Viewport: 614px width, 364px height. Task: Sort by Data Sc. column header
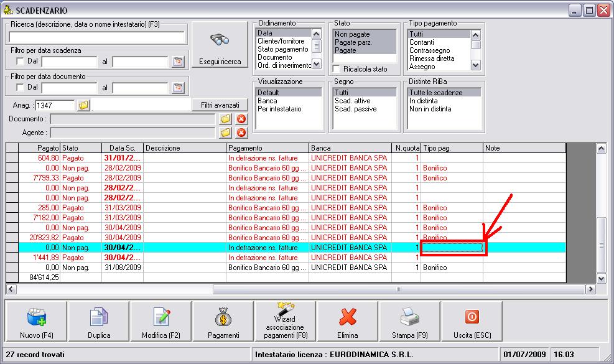[122, 148]
